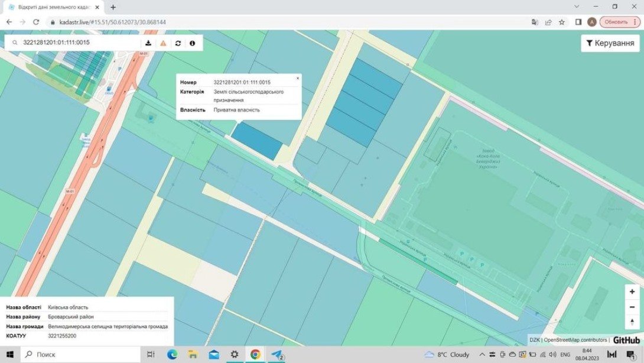Click the download icon beside cadastral search
The width and height of the screenshot is (644, 363).
pos(148,43)
